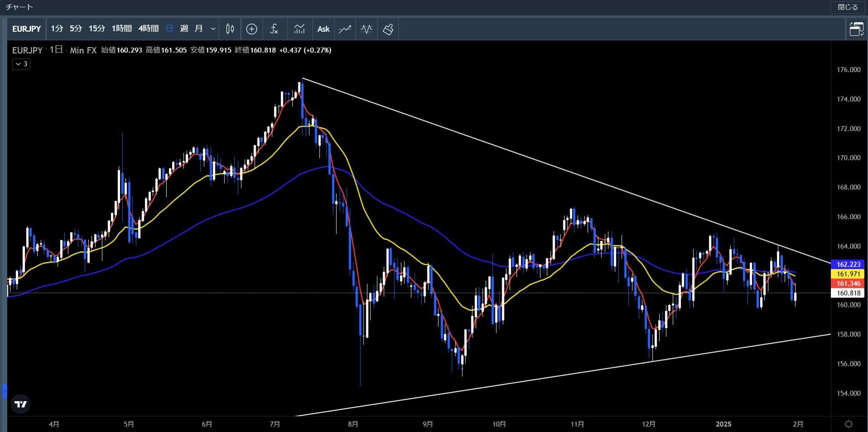
Task: Select the 1時間 timeframe
Action: [x=121, y=29]
